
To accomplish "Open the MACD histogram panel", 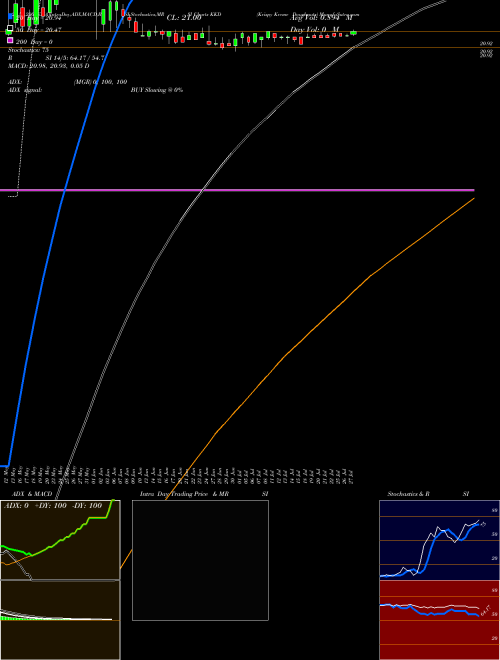I will pyautogui.click(x=60, y=620).
